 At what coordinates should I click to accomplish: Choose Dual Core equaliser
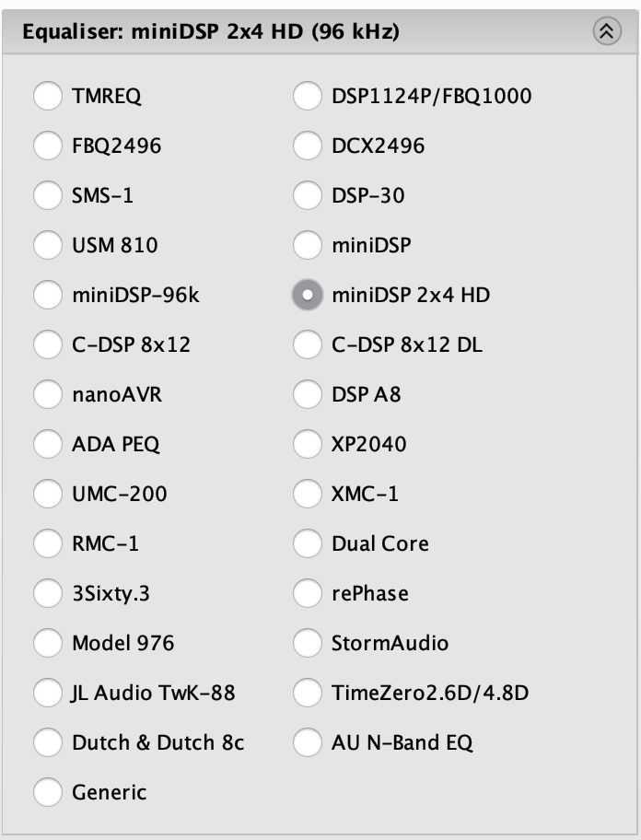point(308,543)
